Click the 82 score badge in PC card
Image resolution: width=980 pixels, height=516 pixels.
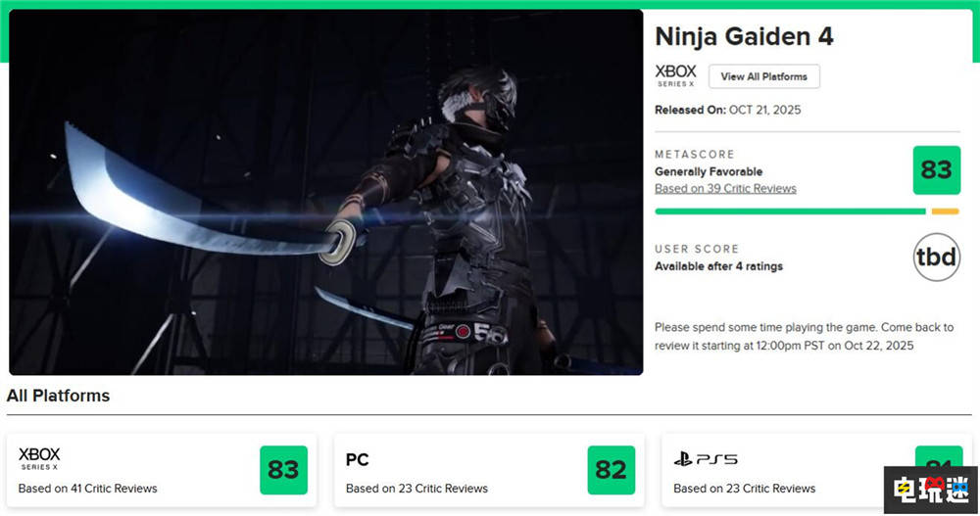tap(611, 470)
